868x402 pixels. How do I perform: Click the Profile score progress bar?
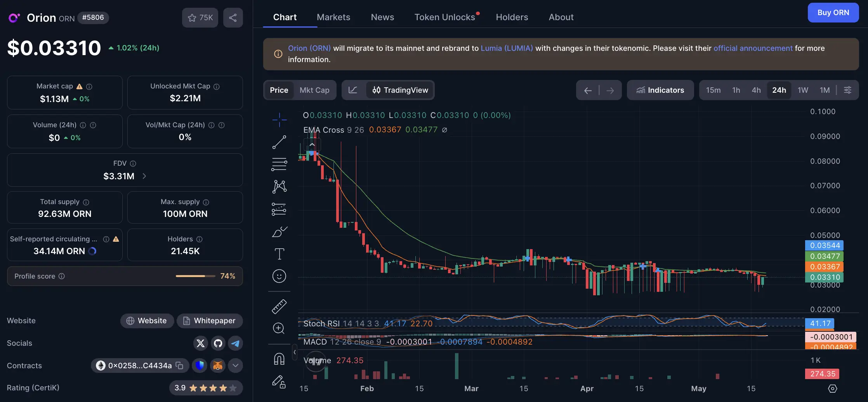point(195,276)
